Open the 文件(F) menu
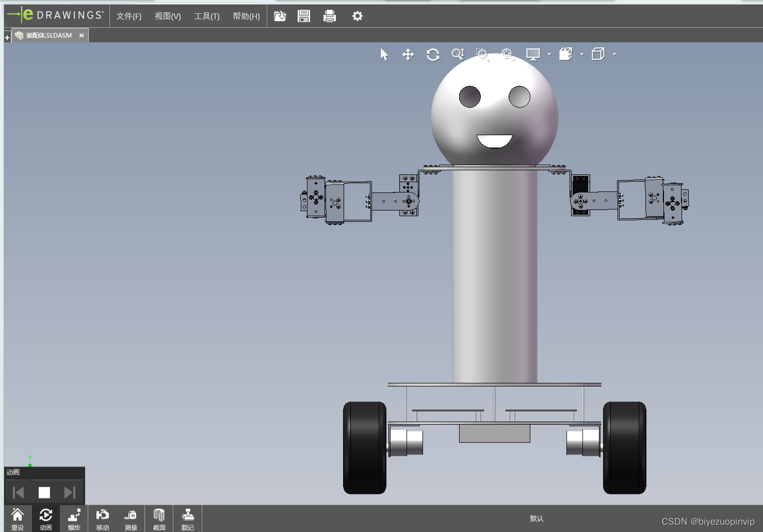 tap(128, 17)
